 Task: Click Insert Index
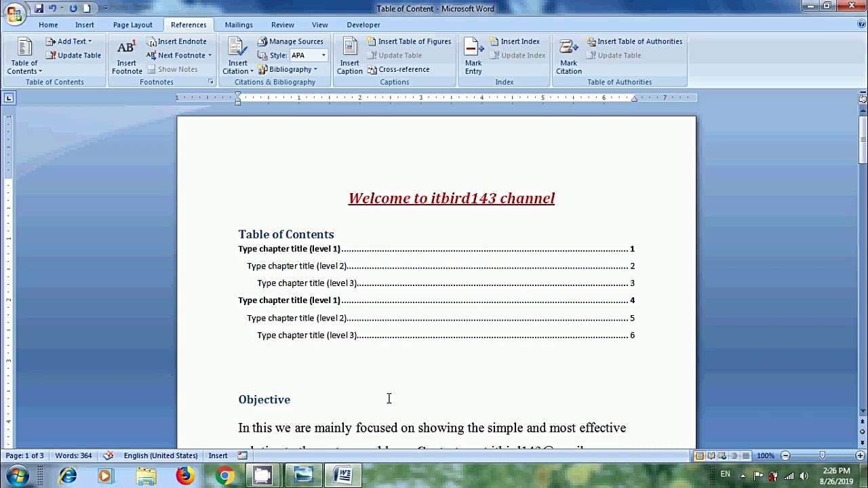(515, 41)
